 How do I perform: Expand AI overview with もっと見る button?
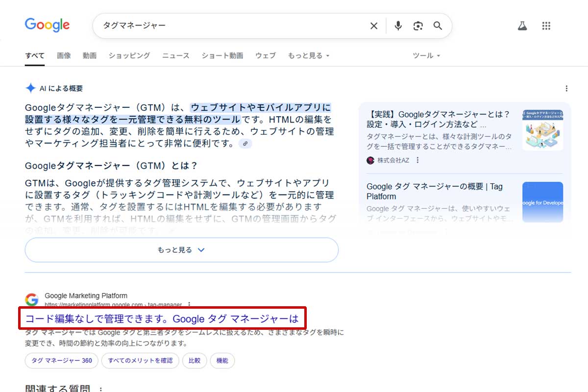(182, 250)
